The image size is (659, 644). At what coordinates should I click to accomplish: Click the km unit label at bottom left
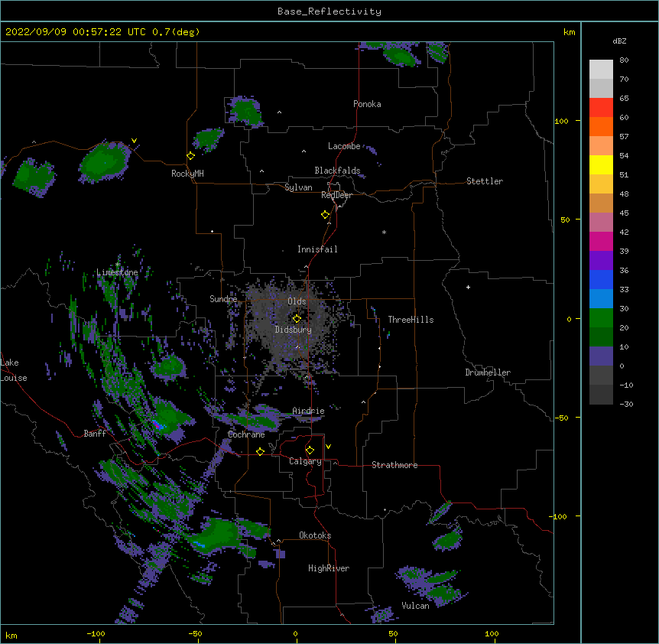point(11,636)
